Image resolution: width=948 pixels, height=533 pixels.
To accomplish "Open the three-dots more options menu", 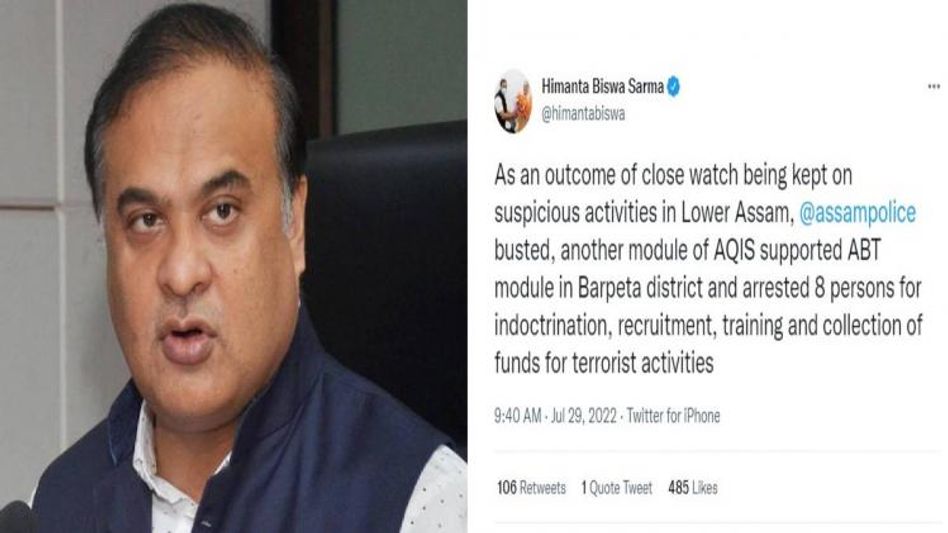I will click(933, 86).
